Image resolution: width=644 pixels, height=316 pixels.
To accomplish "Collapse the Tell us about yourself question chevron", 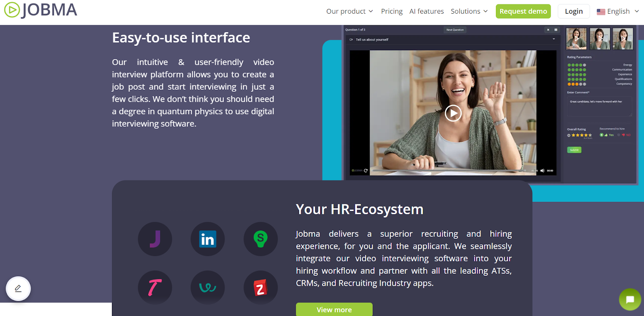I will (x=554, y=39).
